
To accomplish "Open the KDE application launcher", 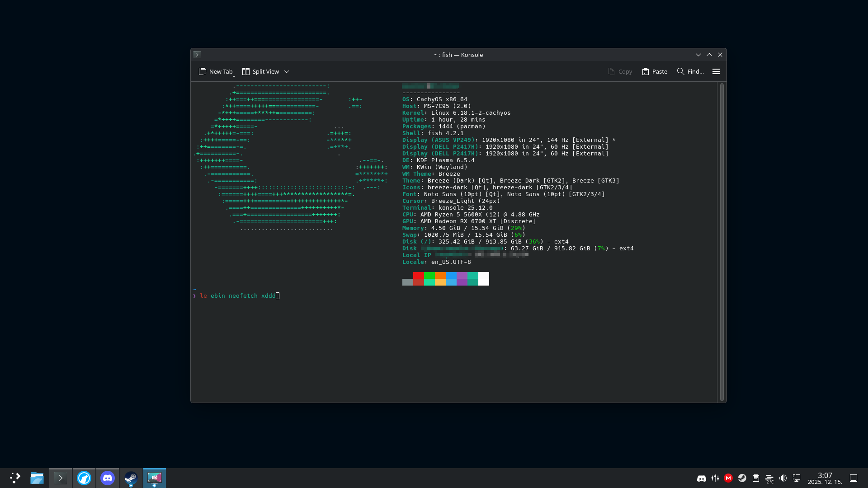I will pos(15,478).
